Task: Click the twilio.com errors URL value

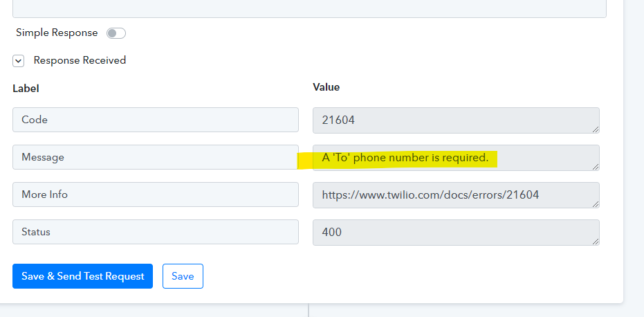Action: 430,195
